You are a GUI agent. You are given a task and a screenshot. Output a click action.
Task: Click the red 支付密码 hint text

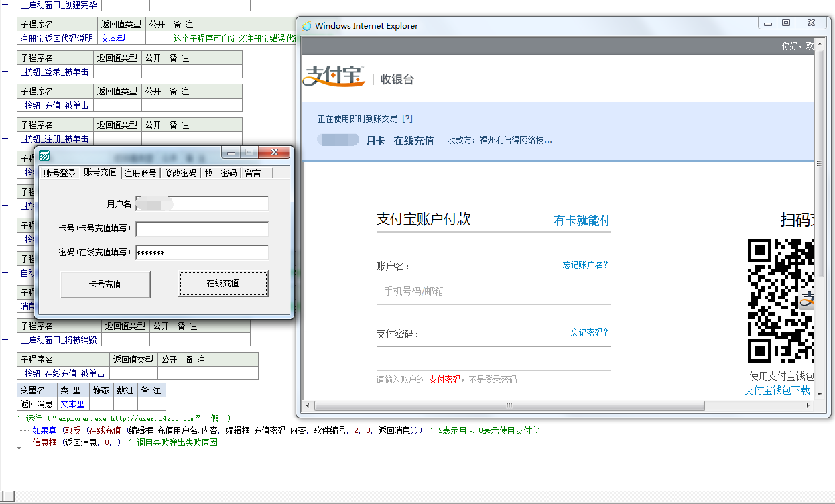pos(444,379)
